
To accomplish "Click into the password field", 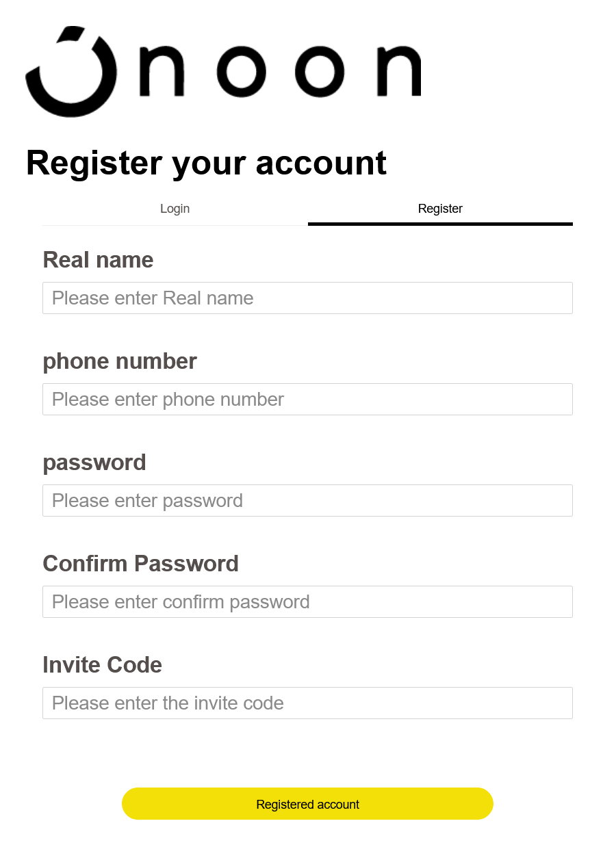I will click(307, 501).
